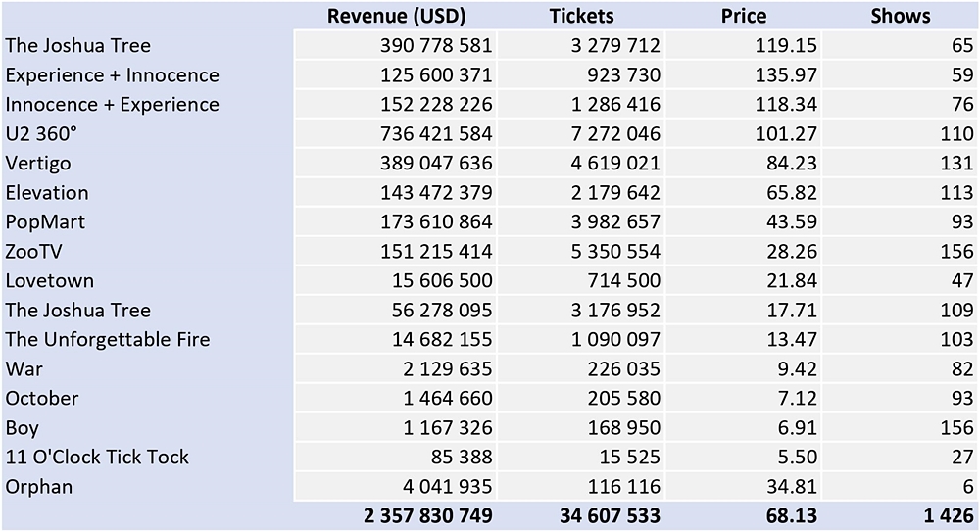This screenshot has width=980, height=532.
Task: Select revenue cell 4 041 935
Action: tap(395, 486)
